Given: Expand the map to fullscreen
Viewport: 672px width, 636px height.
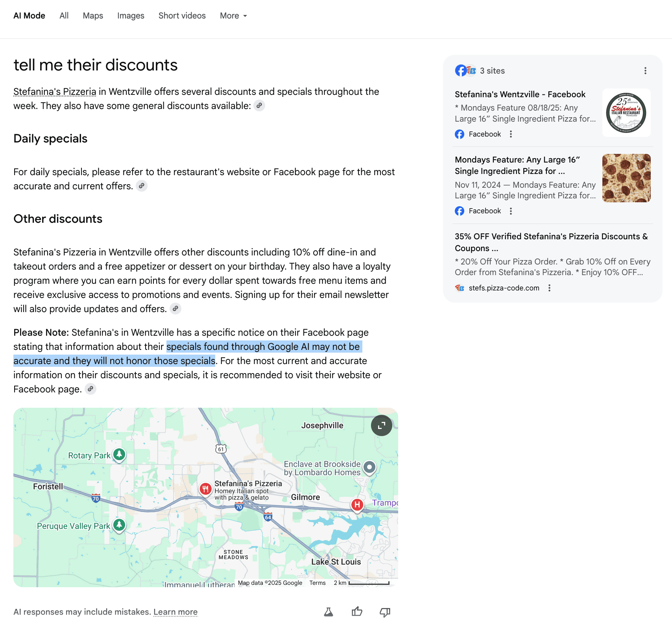Looking at the screenshot, I should click(x=381, y=425).
